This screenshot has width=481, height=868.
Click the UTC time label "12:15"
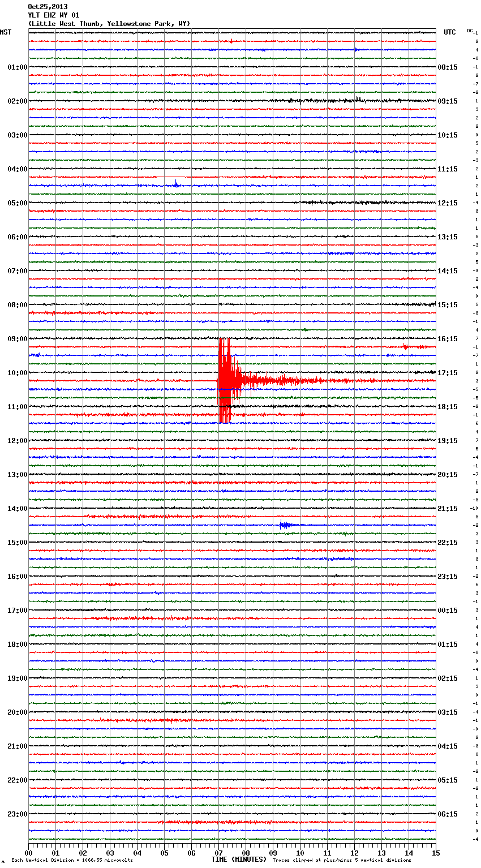tap(448, 203)
